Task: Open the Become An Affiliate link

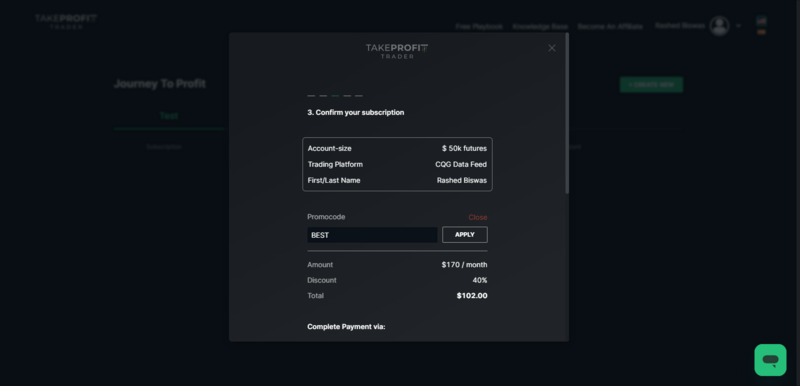Action: [610, 26]
